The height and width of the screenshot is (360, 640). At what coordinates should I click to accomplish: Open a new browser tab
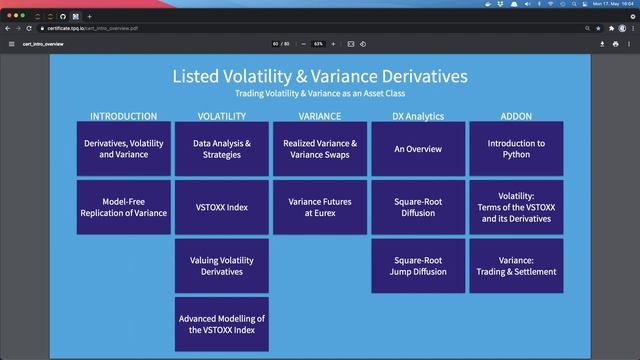[89, 17]
